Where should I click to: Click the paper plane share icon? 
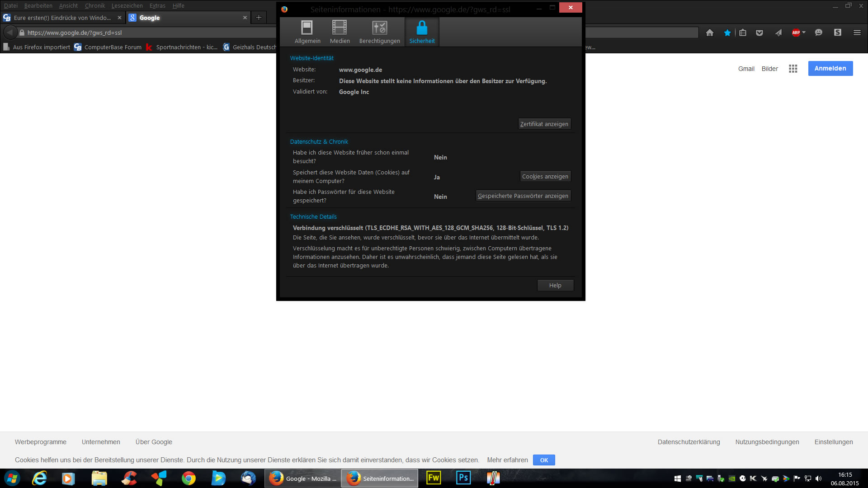click(x=778, y=33)
